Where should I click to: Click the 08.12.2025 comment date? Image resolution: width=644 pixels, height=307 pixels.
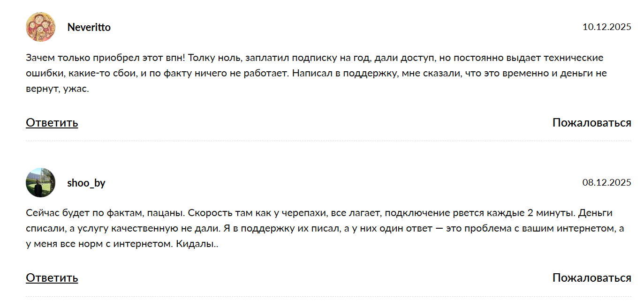pos(606,182)
